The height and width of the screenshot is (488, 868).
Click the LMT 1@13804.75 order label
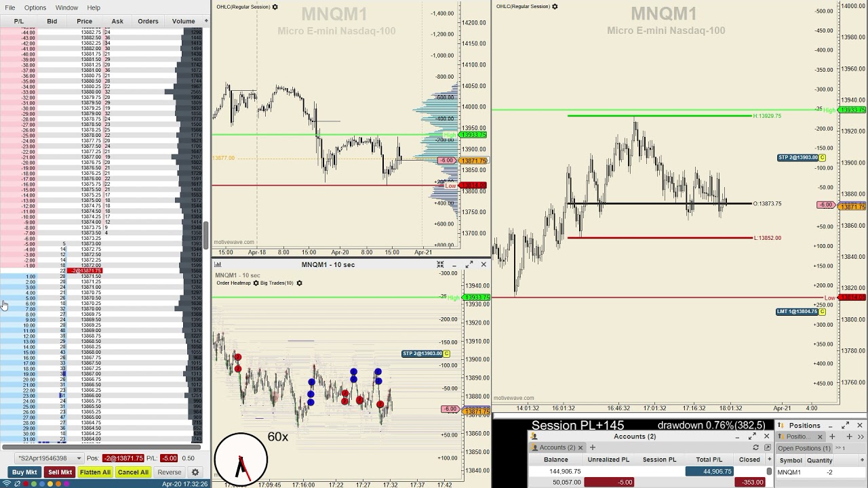pyautogui.click(x=797, y=312)
